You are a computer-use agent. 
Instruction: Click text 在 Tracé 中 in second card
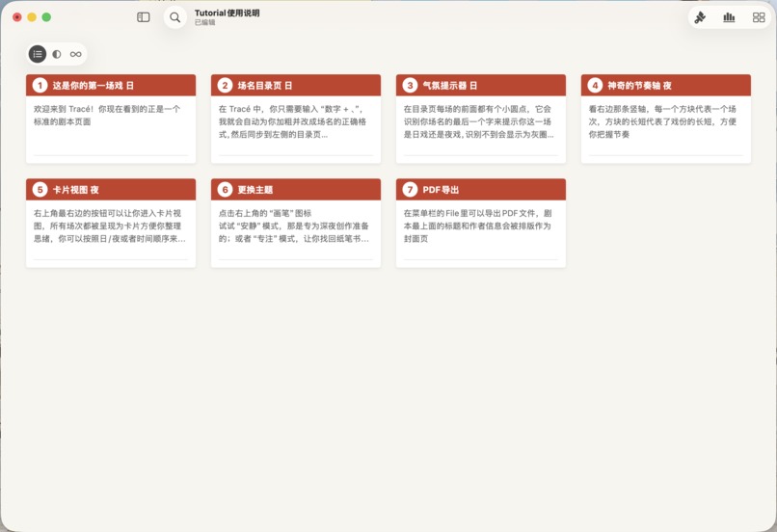coord(240,109)
